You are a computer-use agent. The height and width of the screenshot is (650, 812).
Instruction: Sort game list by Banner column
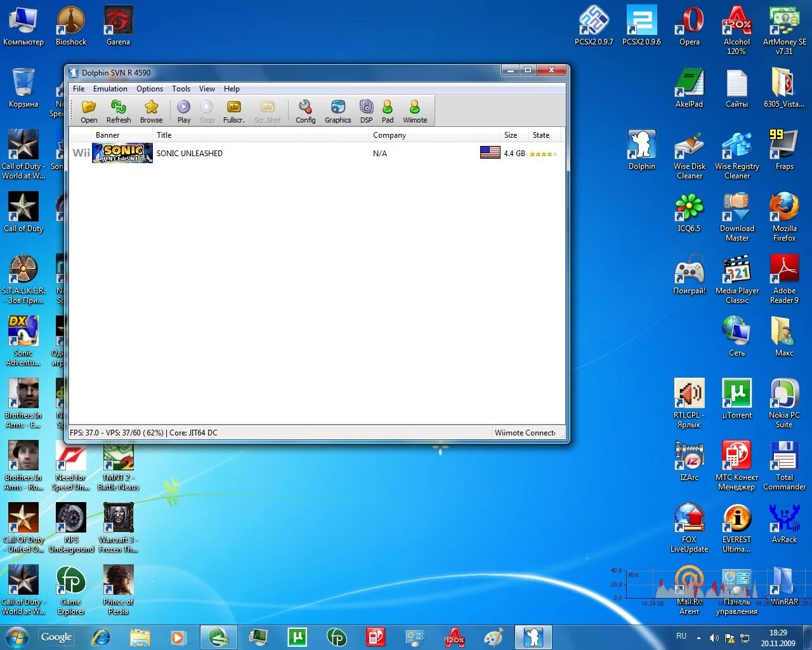(112, 135)
